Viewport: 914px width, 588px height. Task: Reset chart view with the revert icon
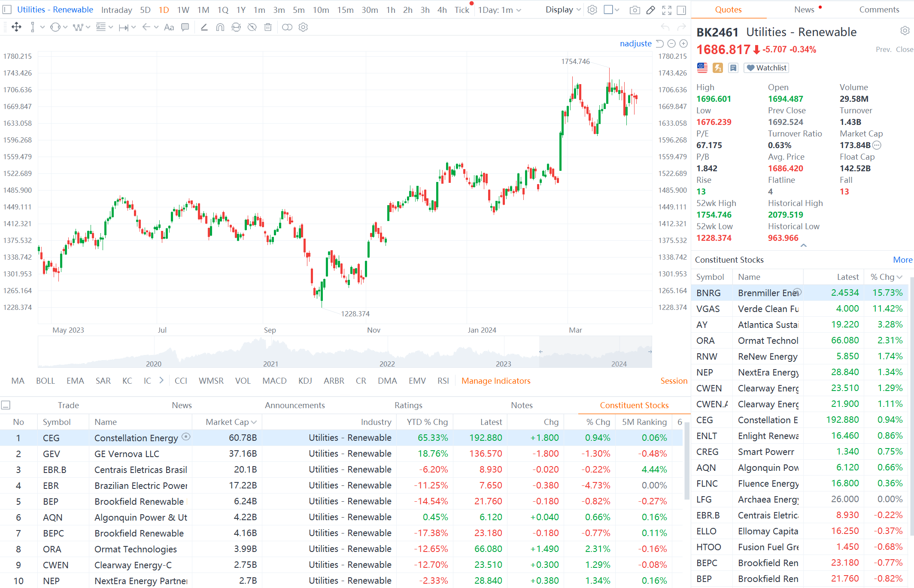pos(660,43)
